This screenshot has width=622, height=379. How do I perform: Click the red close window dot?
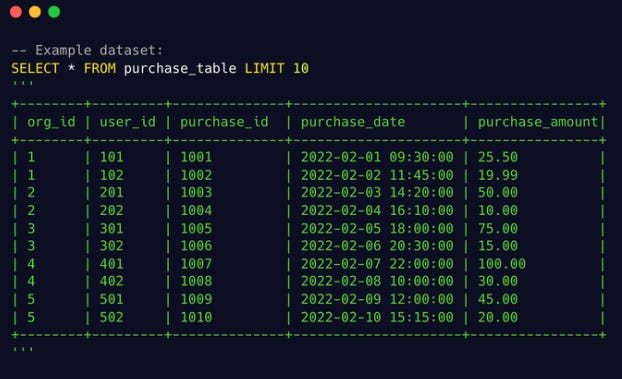click(16, 12)
